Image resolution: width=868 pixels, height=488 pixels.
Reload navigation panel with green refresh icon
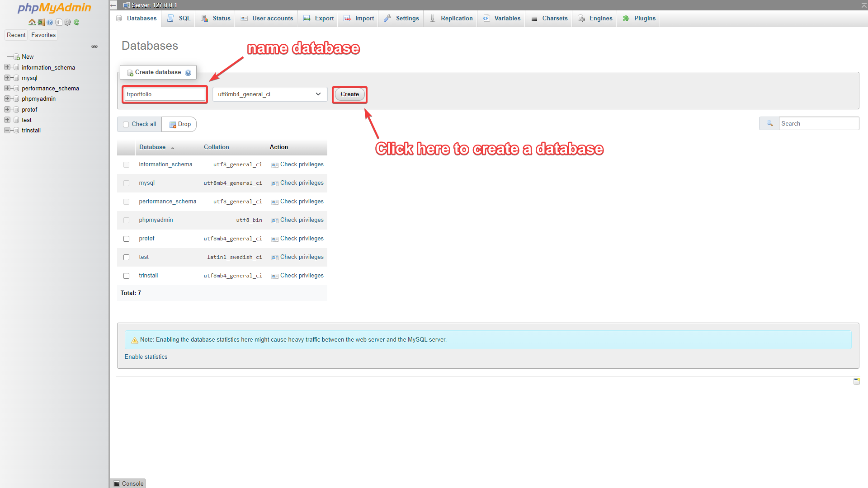76,22
